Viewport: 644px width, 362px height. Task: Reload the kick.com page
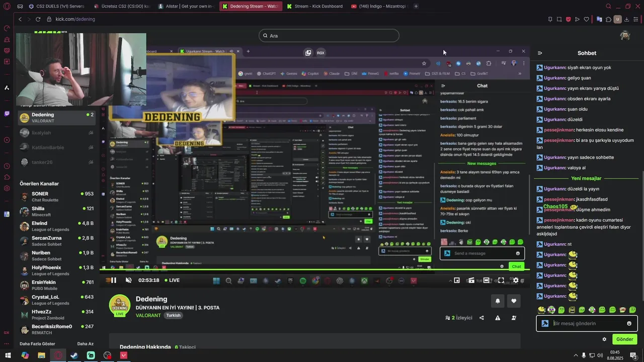[38, 19]
